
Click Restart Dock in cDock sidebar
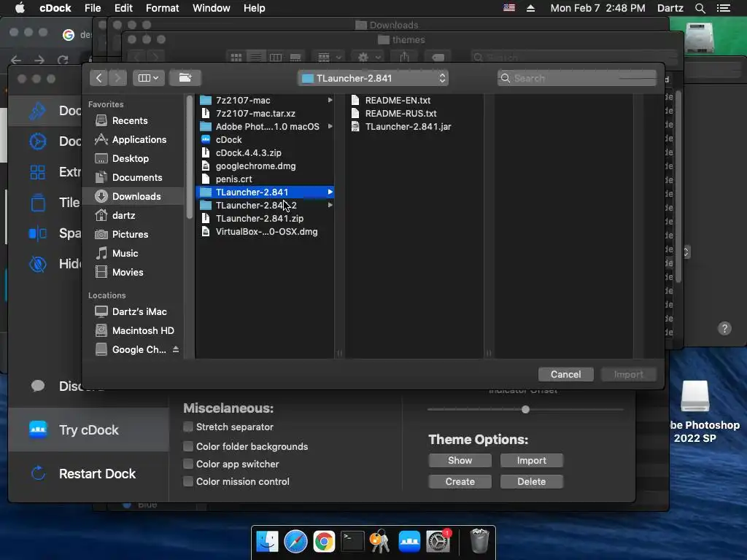pyautogui.click(x=88, y=474)
